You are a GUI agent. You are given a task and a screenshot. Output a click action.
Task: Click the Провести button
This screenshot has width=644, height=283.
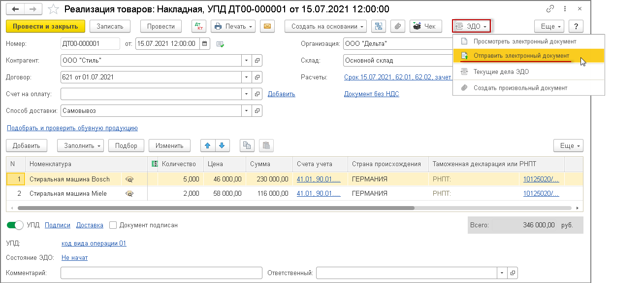point(161,26)
